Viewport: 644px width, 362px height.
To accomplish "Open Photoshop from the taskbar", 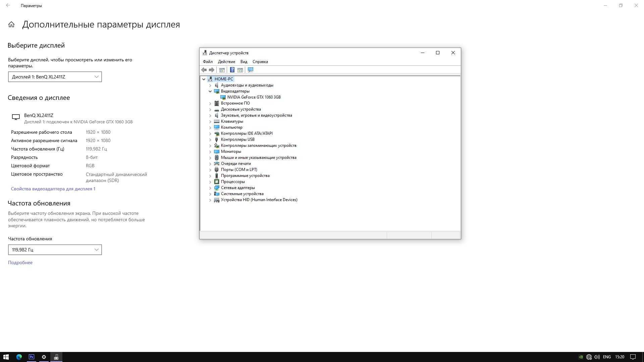I will pos(32,357).
